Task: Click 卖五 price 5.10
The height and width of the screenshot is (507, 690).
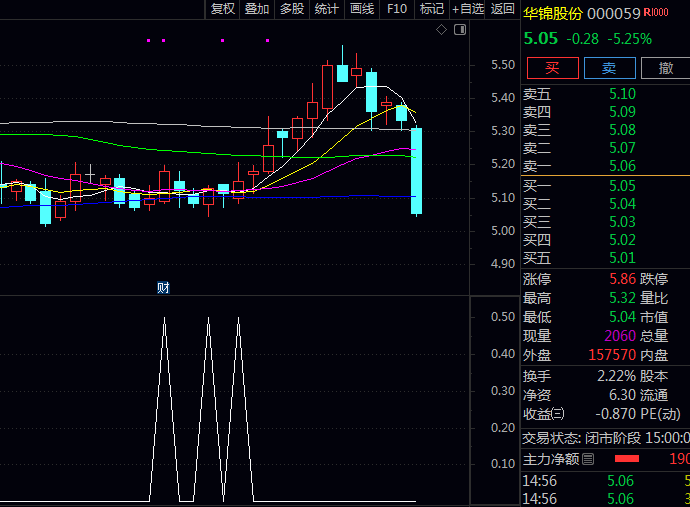Action: pos(623,94)
